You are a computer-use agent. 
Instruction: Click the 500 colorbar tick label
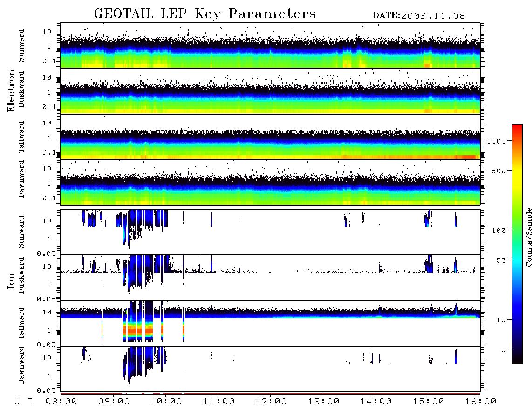pyautogui.click(x=499, y=171)
